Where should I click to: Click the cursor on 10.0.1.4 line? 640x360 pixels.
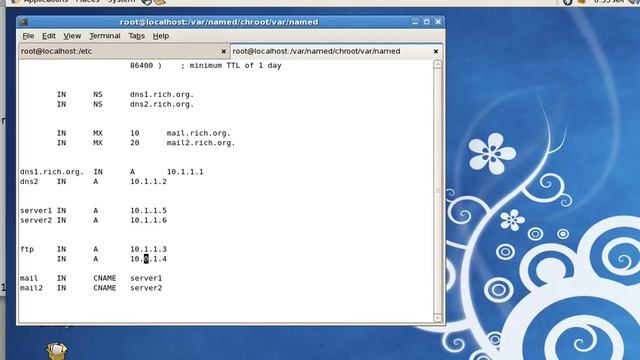(146, 259)
